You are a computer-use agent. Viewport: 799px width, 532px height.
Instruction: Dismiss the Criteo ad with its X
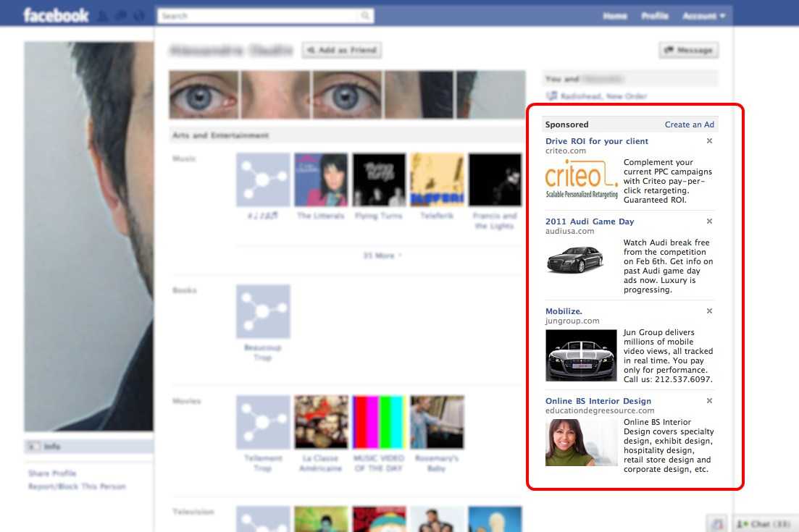pos(709,141)
